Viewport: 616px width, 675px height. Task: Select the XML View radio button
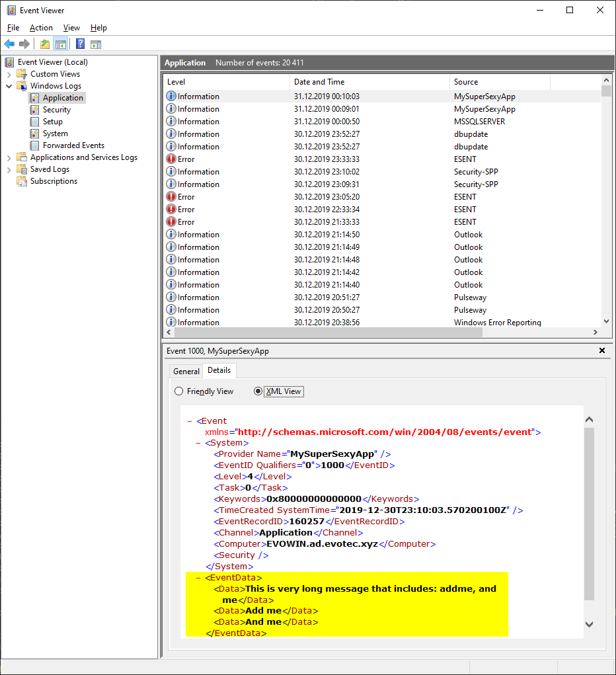click(258, 391)
